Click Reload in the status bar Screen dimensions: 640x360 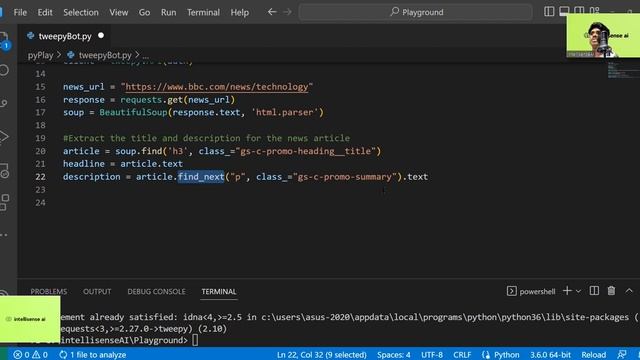tap(593, 355)
